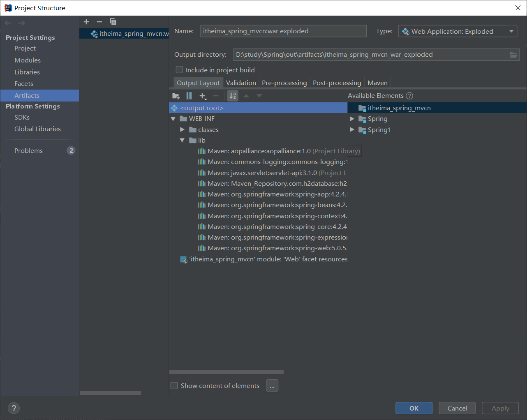Collapse the lib folder node
This screenshot has width=527, height=420.
(x=182, y=140)
